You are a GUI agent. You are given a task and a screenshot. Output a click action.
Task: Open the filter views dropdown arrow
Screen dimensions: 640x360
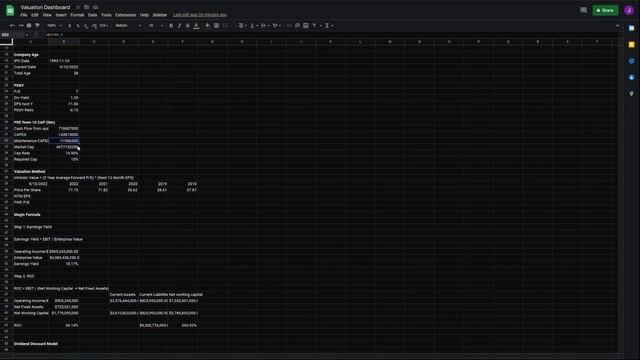click(x=320, y=26)
